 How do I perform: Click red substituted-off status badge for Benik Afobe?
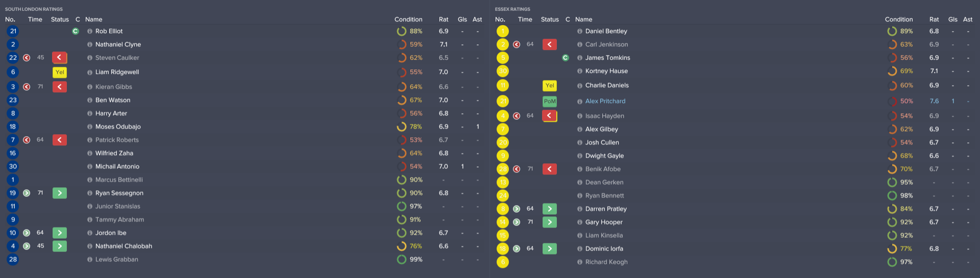point(550,169)
